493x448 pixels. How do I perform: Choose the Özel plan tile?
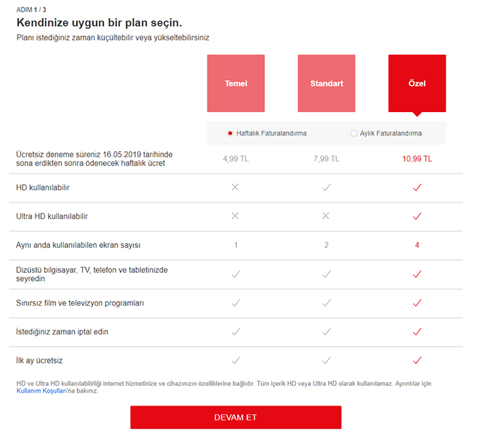point(416,83)
